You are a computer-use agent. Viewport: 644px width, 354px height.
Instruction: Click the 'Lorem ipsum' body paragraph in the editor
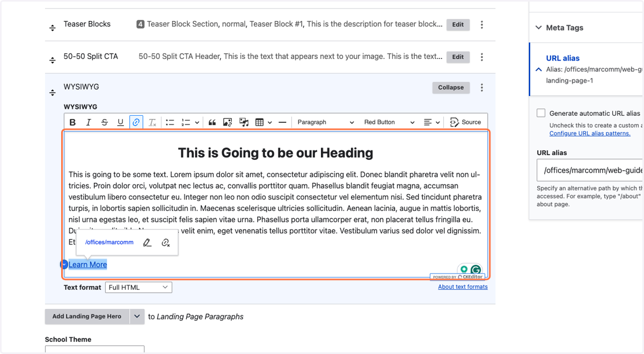point(275,208)
